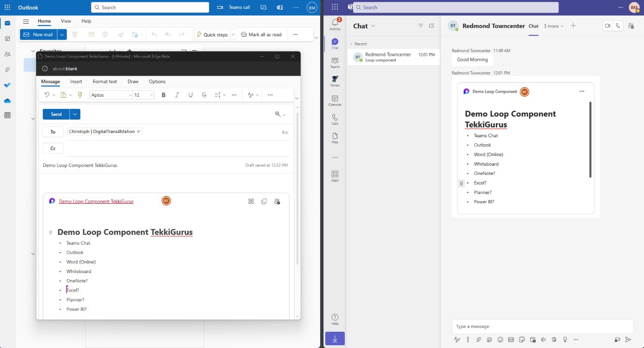Open People in Outlook's left rail
644x348 pixels.
point(7,54)
